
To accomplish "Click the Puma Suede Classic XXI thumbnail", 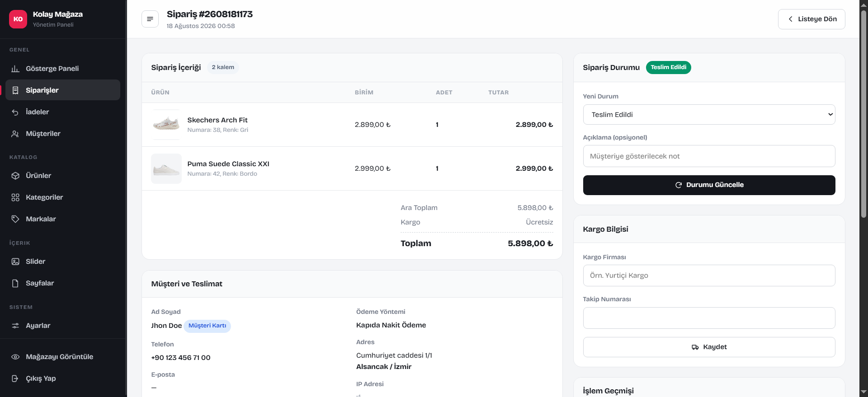I will coord(166,168).
